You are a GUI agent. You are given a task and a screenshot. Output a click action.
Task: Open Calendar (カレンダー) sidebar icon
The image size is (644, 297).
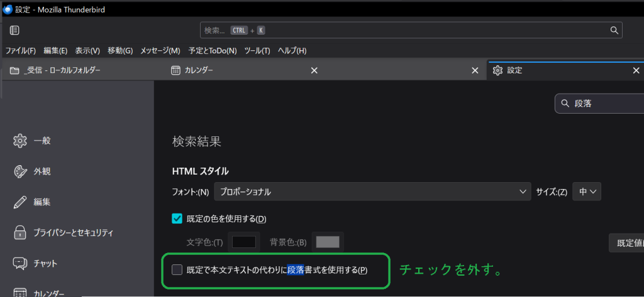(x=20, y=292)
